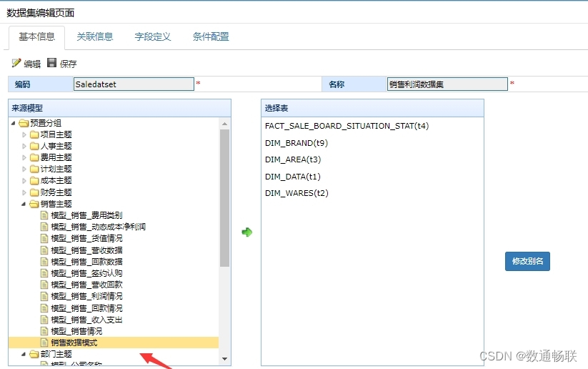The image size is (588, 369).
Task: Select the 销售数据模式 tree row
Action: click(114, 343)
